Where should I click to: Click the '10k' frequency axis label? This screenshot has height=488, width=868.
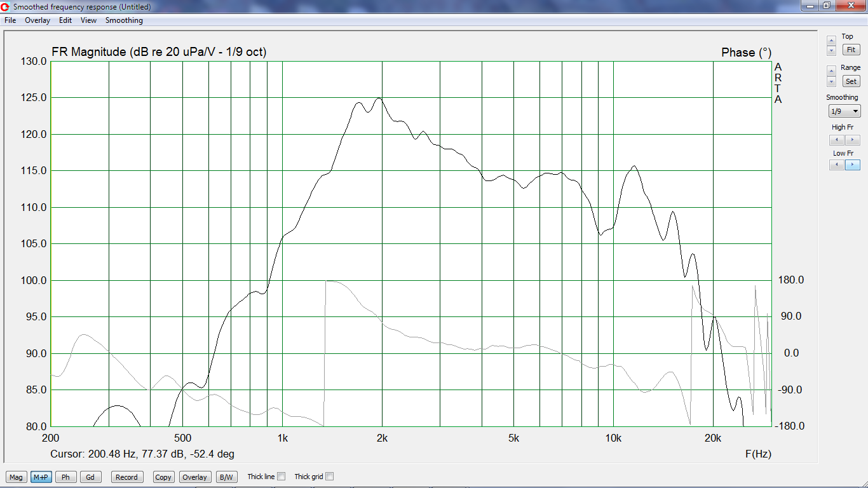pyautogui.click(x=613, y=438)
